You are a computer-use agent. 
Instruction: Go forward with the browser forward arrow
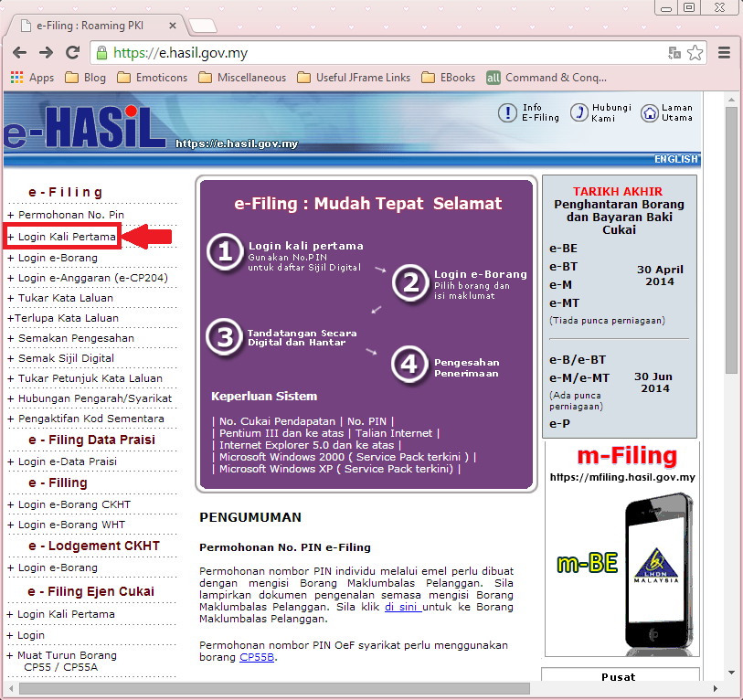coord(46,53)
